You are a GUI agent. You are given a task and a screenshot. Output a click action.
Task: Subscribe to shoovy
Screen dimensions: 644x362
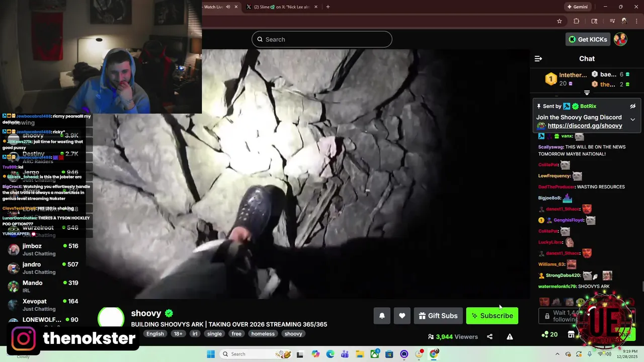point(492,316)
